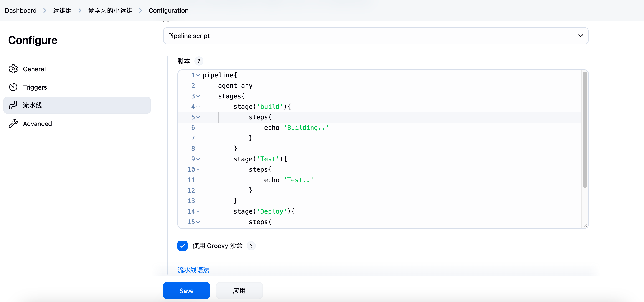This screenshot has width=644, height=302.
Task: Open help for 脚本 script field
Action: click(199, 61)
